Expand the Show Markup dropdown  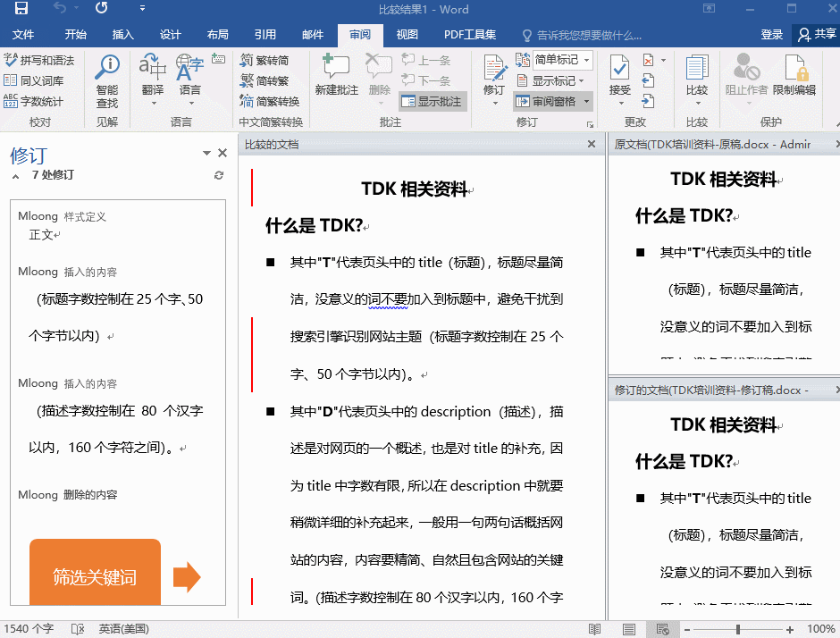pyautogui.click(x=552, y=80)
